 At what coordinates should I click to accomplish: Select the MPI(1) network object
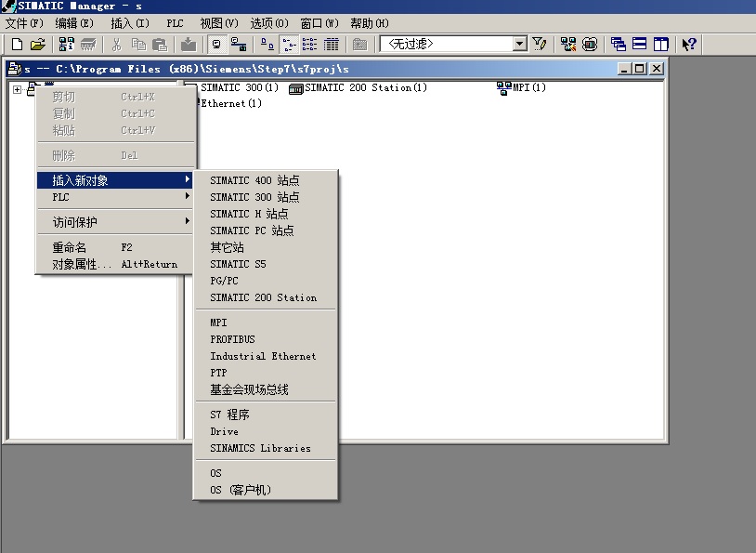pyautogui.click(x=505, y=88)
